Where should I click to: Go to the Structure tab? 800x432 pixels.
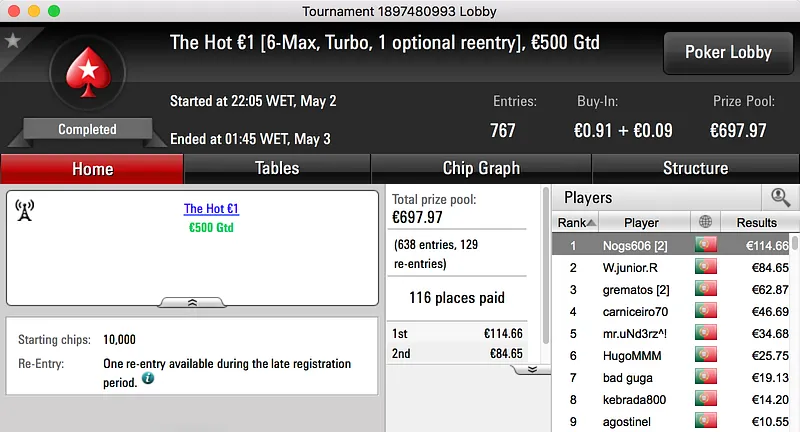tap(695, 168)
